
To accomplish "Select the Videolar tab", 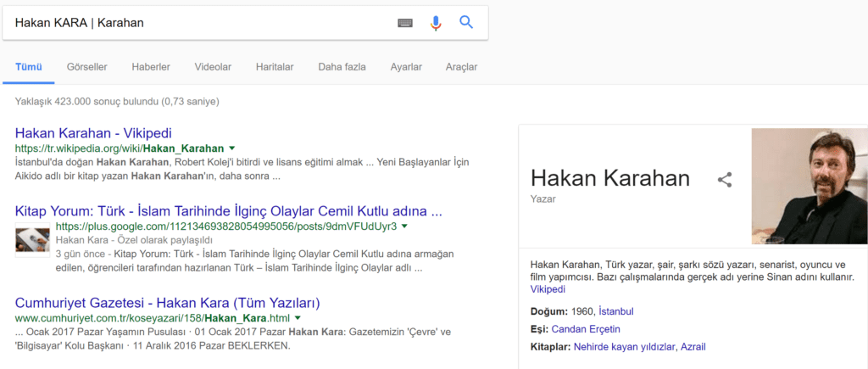I will point(213,67).
